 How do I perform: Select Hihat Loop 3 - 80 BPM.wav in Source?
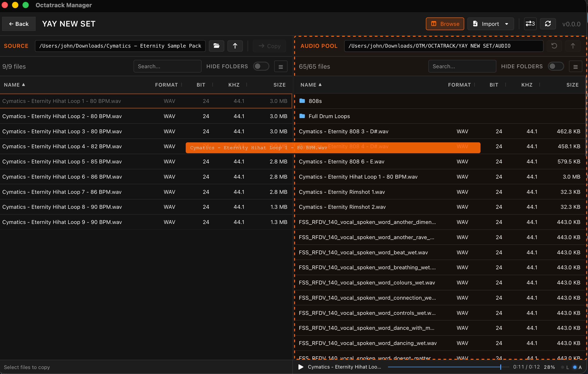146,131
